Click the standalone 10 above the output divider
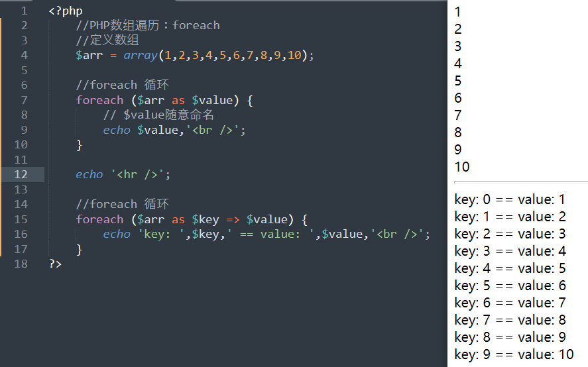This screenshot has width=588, height=367. [462, 167]
